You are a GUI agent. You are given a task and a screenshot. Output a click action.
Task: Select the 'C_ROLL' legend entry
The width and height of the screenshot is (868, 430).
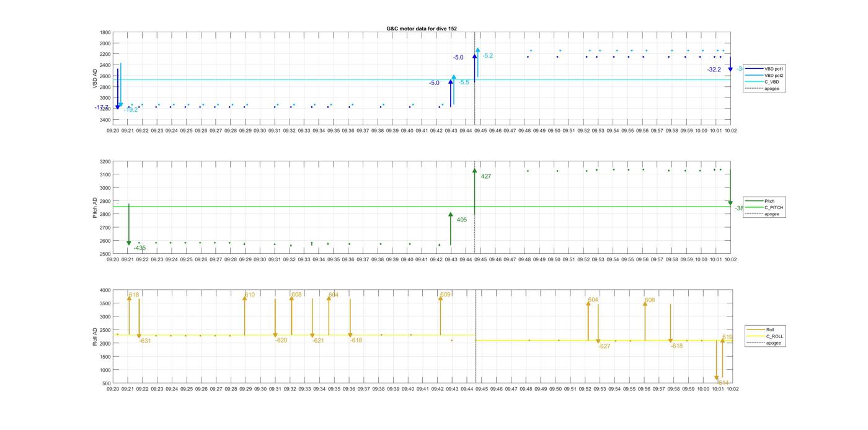(765, 336)
